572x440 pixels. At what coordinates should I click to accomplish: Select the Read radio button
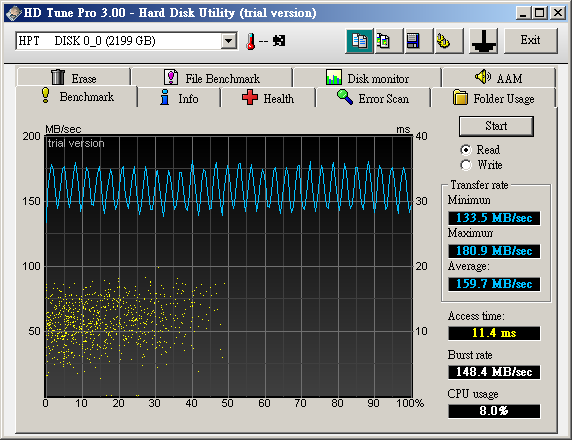(x=466, y=150)
